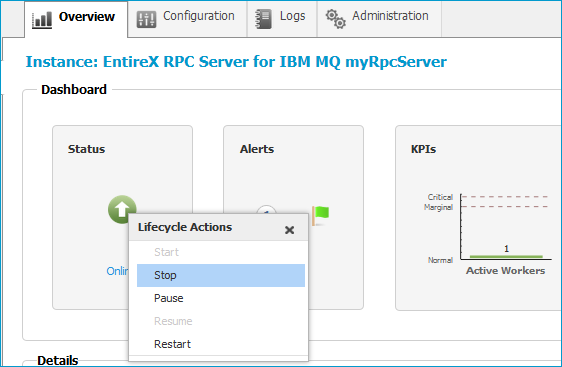Click the Critical threshold label

click(x=440, y=197)
